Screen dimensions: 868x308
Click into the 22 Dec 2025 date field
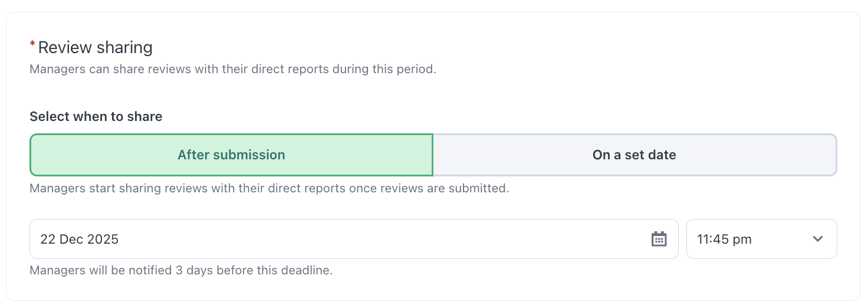pyautogui.click(x=342, y=239)
